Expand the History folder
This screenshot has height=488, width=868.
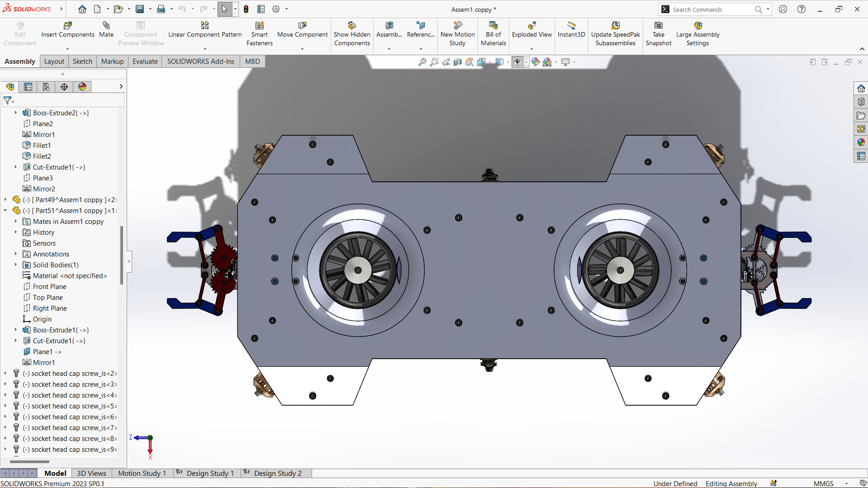pyautogui.click(x=15, y=232)
